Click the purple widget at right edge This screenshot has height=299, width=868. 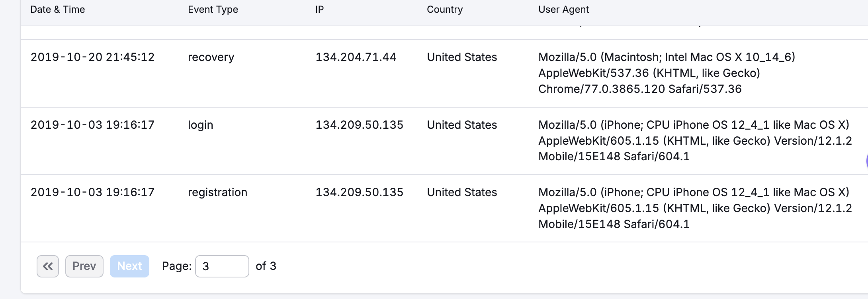click(x=866, y=161)
